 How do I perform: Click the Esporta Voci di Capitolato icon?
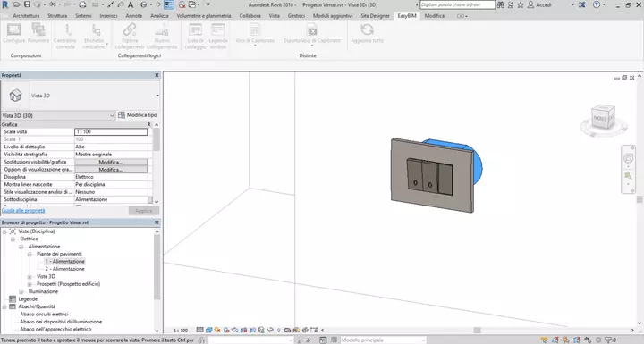[x=312, y=29]
